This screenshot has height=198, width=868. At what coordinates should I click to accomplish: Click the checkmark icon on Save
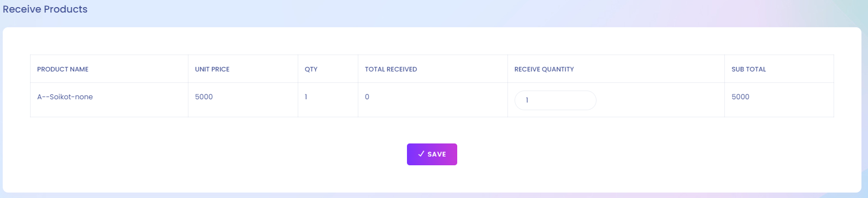pyautogui.click(x=421, y=154)
